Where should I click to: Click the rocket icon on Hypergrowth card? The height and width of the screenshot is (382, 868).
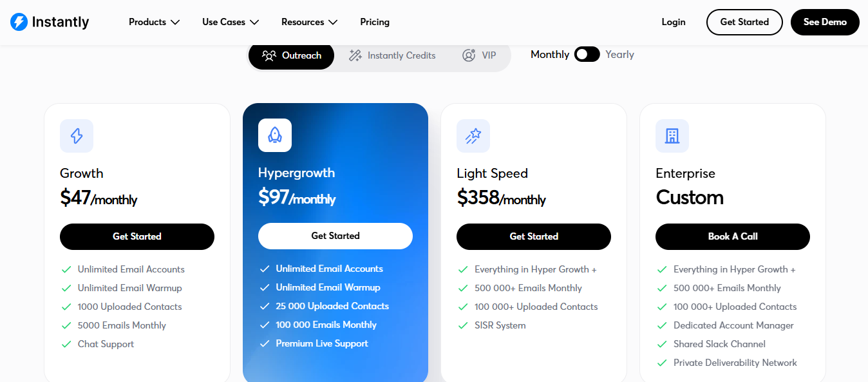click(x=275, y=135)
